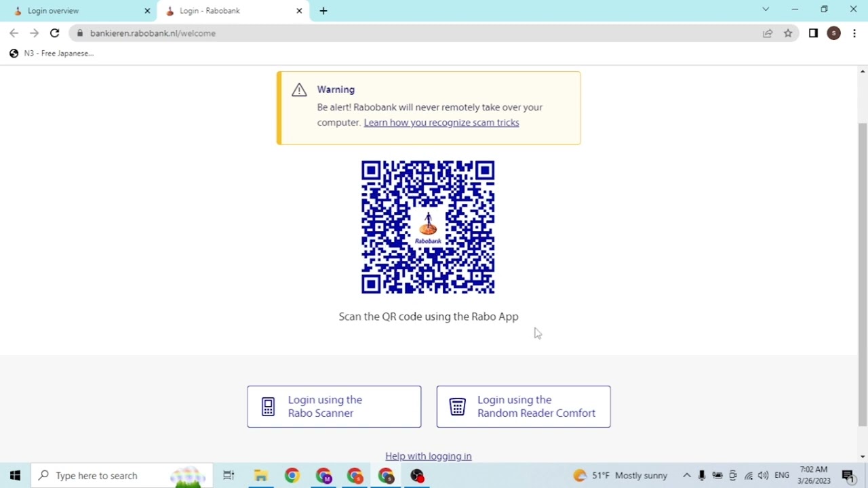The height and width of the screenshot is (488, 868).
Task: Open Chrome three-dot menu
Action: click(854, 33)
